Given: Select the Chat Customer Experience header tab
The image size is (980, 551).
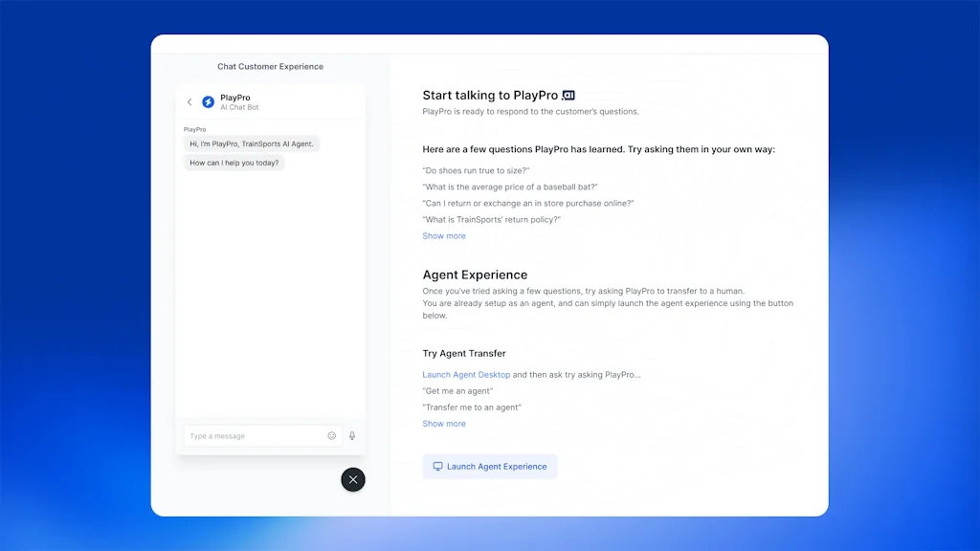Looking at the screenshot, I should 271,66.
